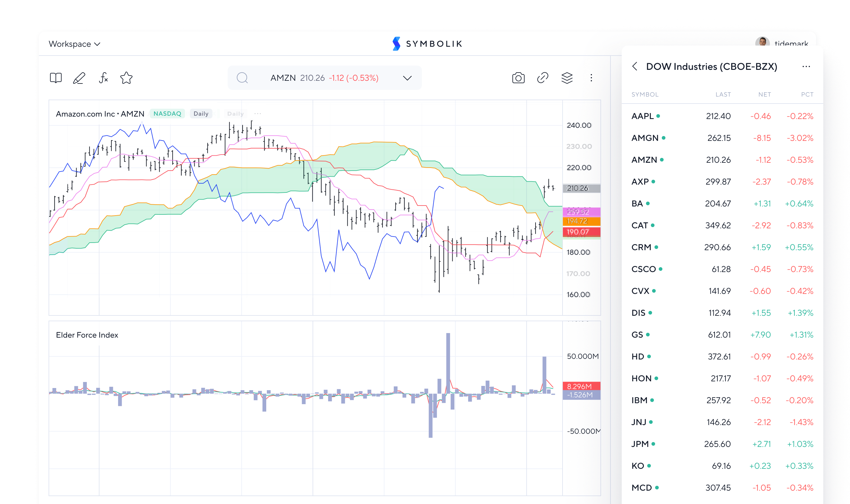The height and width of the screenshot is (504, 850).
Task: Sort watchlist by NET column header
Action: (764, 94)
